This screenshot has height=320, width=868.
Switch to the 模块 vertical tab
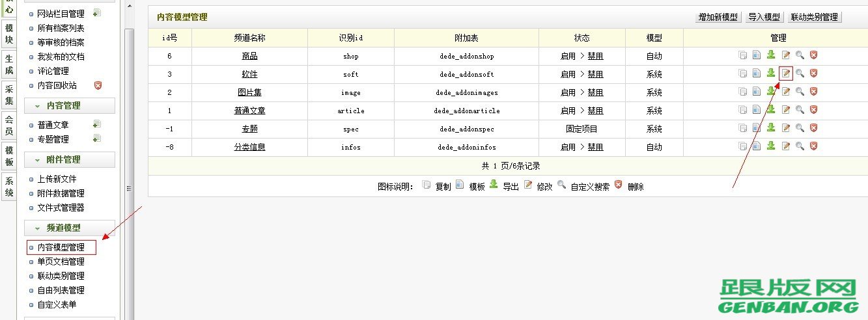pos(9,34)
